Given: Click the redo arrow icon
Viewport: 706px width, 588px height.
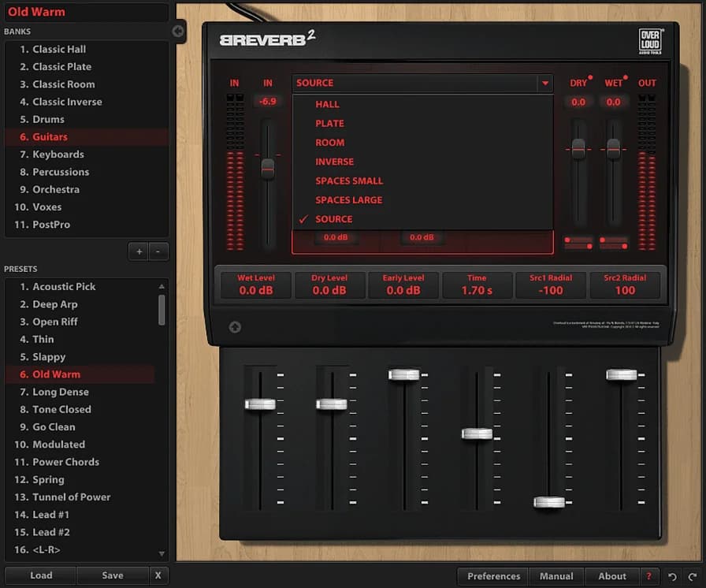Looking at the screenshot, I should point(691,577).
